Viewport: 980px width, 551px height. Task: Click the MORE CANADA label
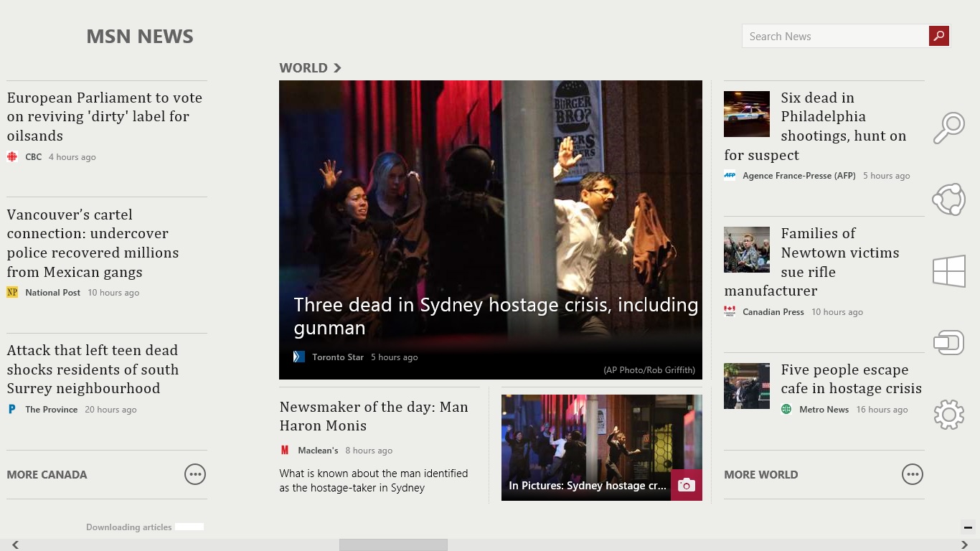(x=47, y=474)
